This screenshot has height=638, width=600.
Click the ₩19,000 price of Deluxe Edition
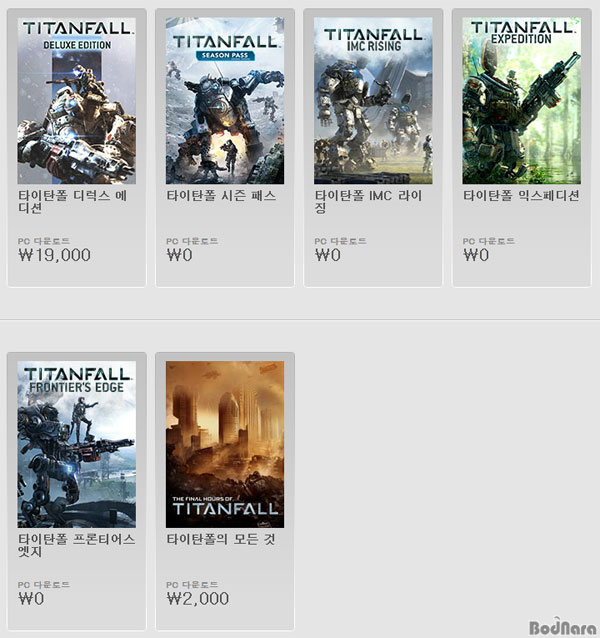[x=55, y=255]
